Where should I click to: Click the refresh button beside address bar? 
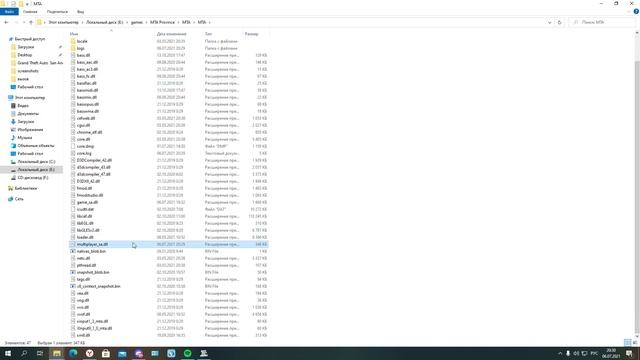click(559, 22)
